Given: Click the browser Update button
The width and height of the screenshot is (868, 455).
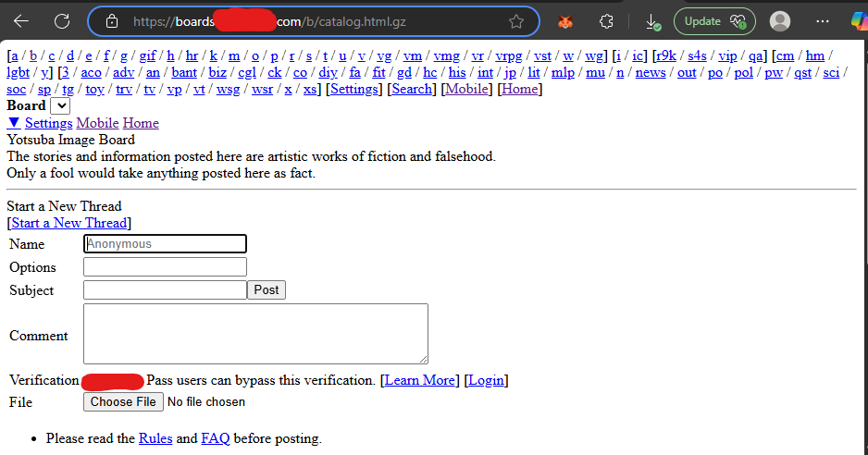Looking at the screenshot, I should pos(713,21).
